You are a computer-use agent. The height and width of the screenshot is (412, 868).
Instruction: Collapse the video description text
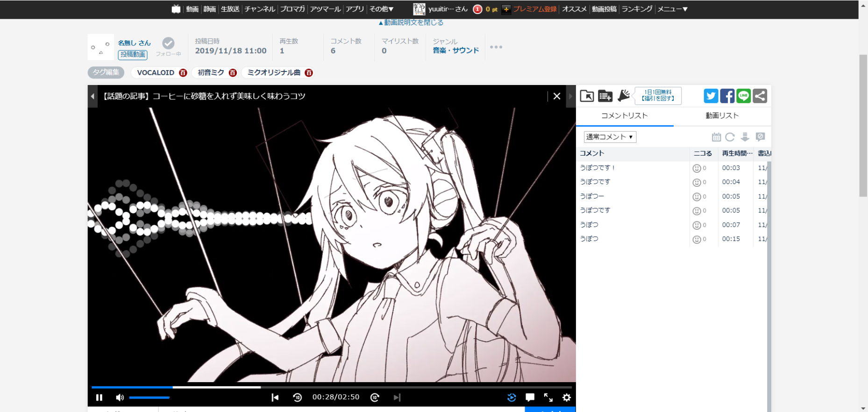coord(411,22)
